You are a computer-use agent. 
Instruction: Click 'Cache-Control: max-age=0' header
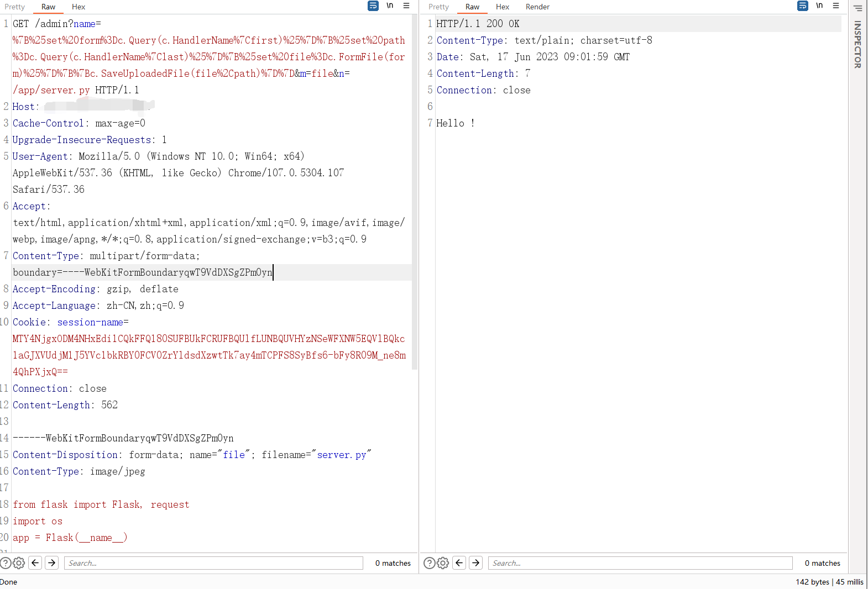click(79, 123)
